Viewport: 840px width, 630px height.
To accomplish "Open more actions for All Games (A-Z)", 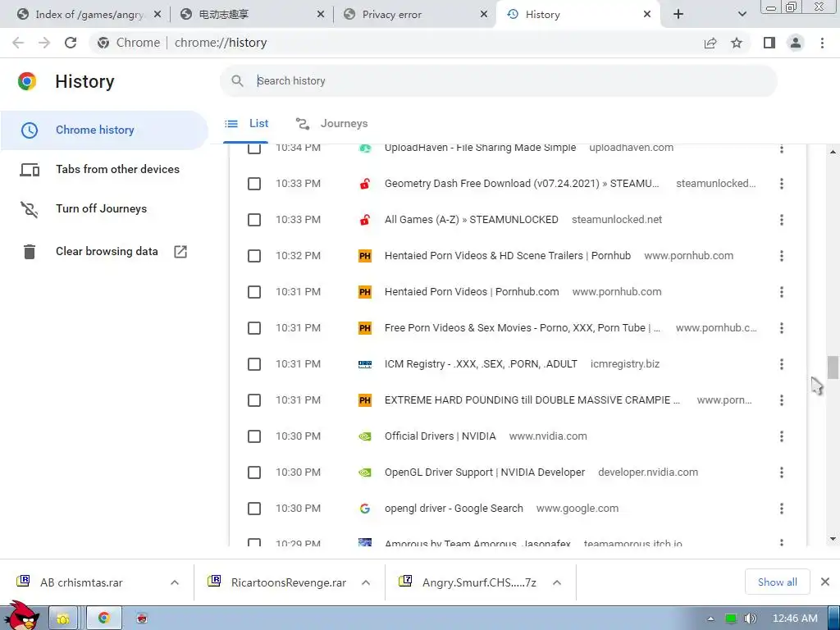I will (x=782, y=220).
